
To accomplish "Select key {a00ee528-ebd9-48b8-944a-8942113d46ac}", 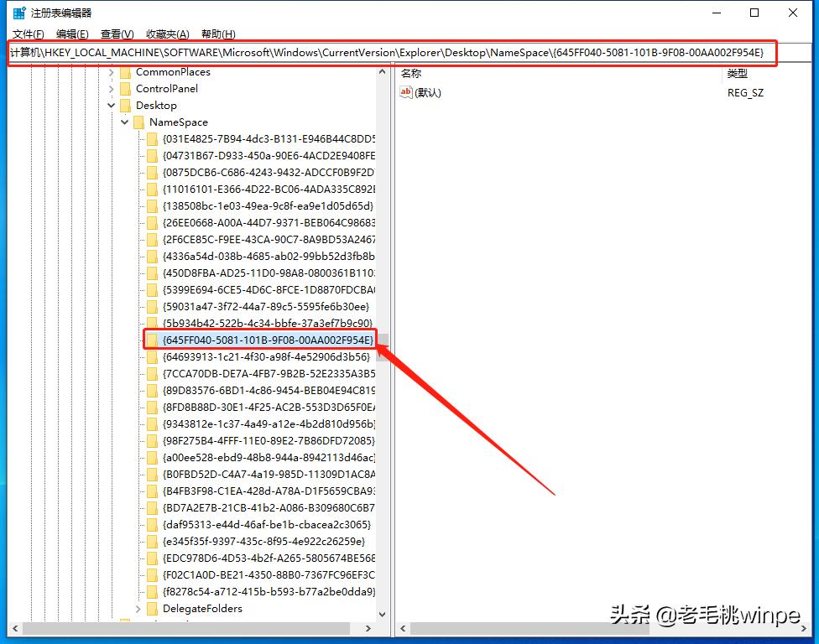I will tap(269, 458).
